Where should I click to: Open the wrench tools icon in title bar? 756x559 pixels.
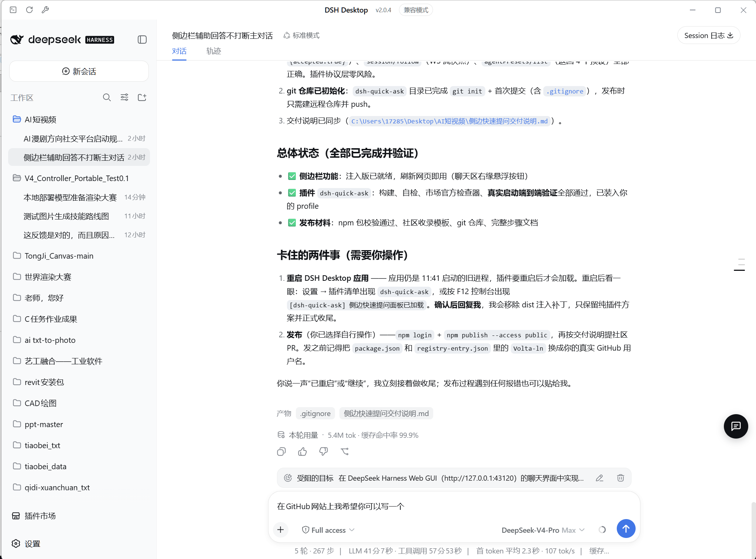coord(45,10)
